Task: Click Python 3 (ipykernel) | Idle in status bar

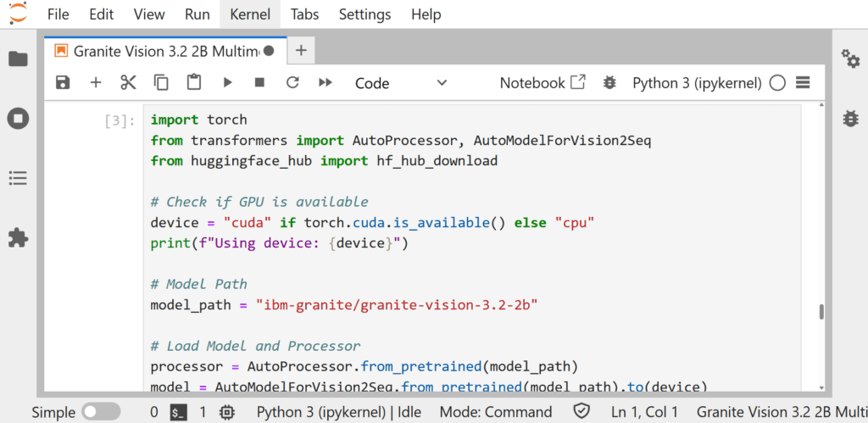Action: click(x=339, y=412)
